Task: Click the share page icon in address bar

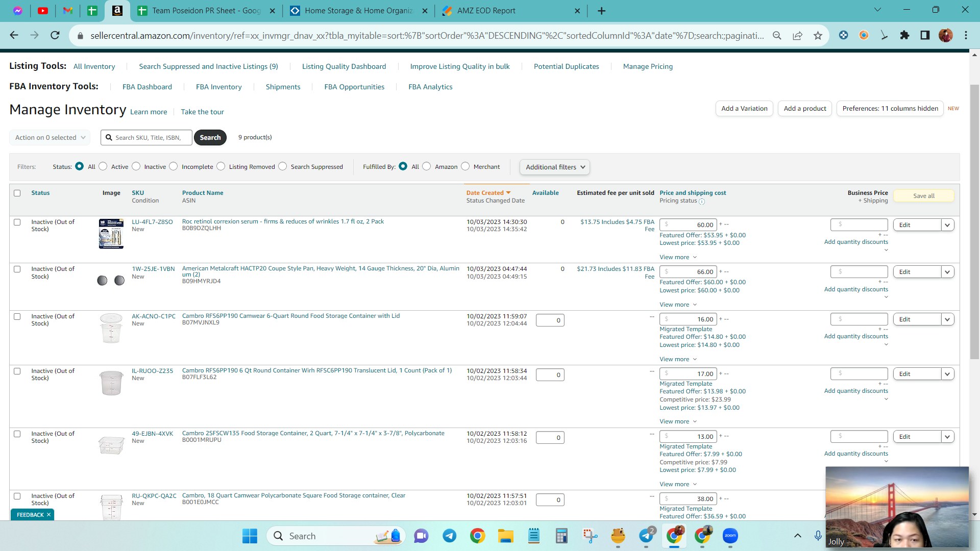Action: [x=797, y=35]
